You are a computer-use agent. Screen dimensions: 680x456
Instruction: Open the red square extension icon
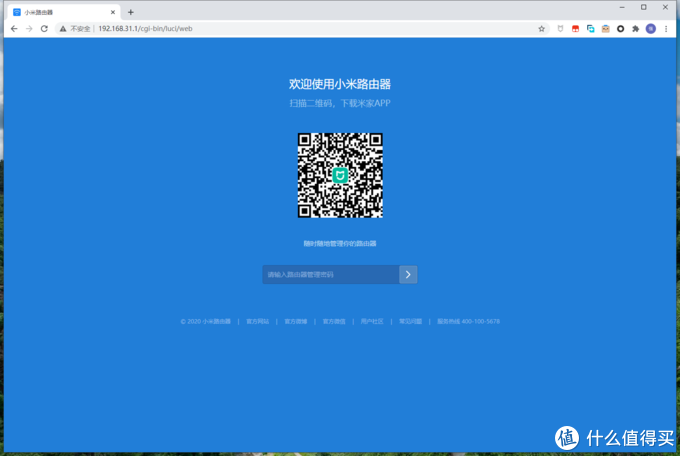(x=575, y=29)
